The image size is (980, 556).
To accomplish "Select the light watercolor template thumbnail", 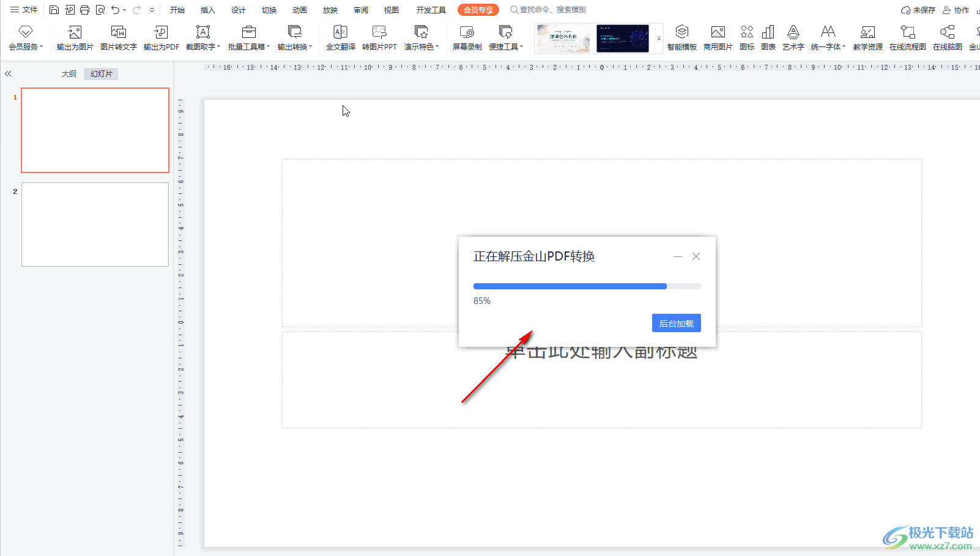I will click(563, 39).
